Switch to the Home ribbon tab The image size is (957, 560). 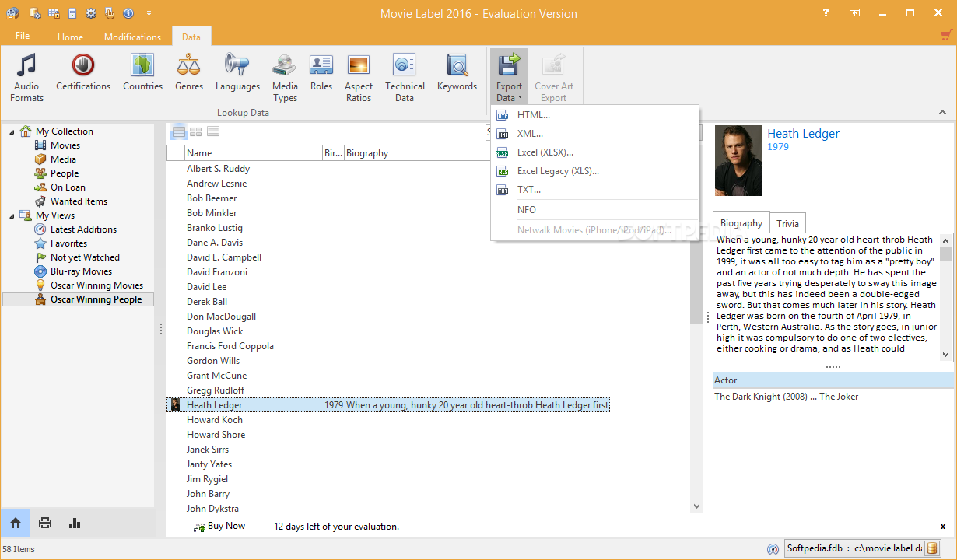70,37
